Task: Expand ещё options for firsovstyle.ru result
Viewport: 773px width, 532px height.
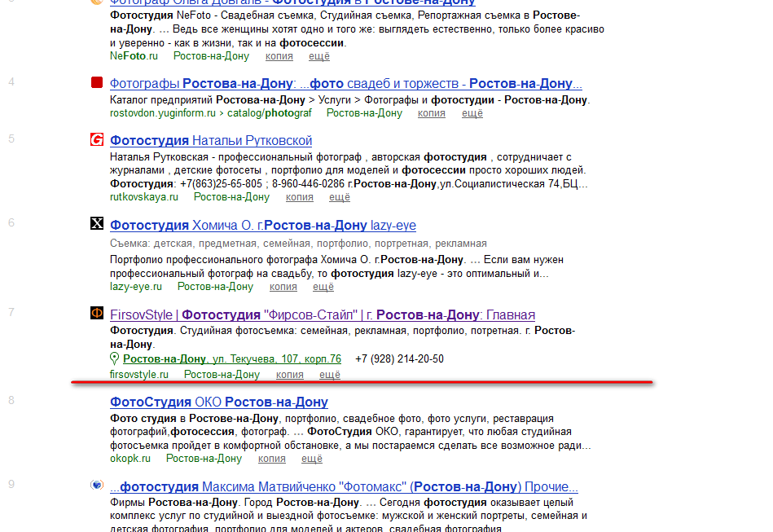Action: (x=329, y=375)
